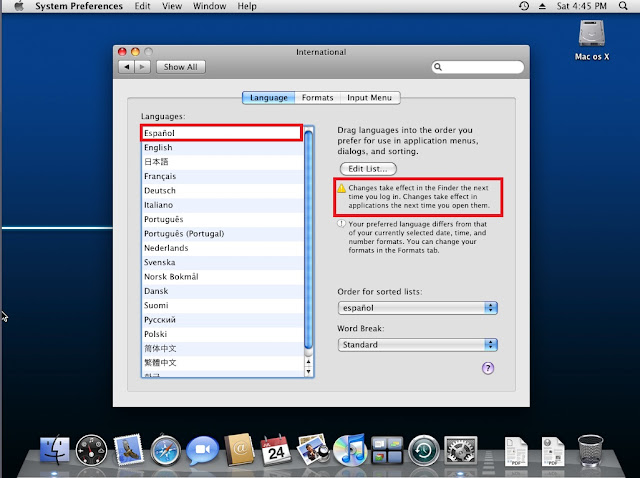Open Order for sorted lists dropdown
Image resolution: width=640 pixels, height=478 pixels.
[418, 308]
